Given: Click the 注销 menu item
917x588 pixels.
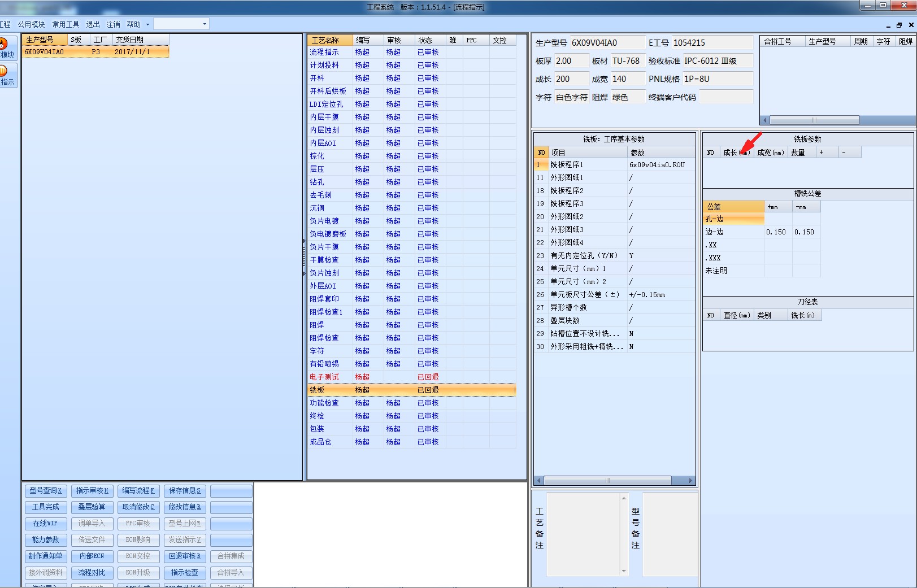Looking at the screenshot, I should (x=113, y=24).
